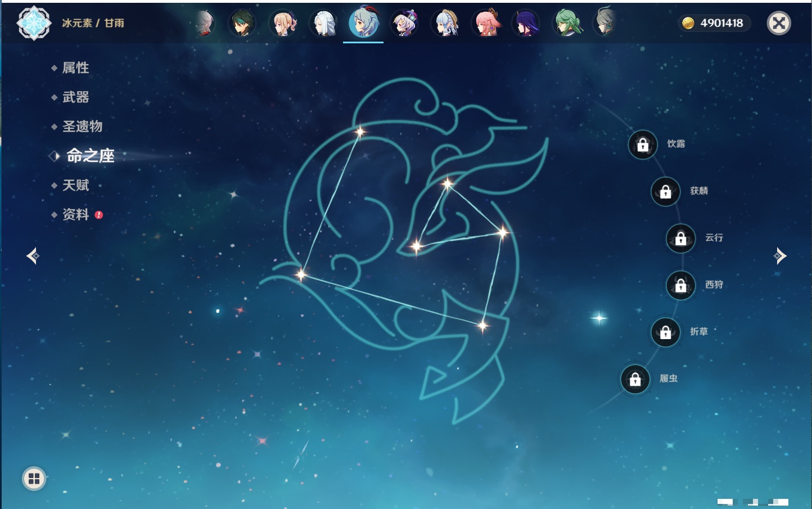The height and width of the screenshot is (509, 812).
Task: Click the red alert badge beside 资料
Action: [99, 215]
